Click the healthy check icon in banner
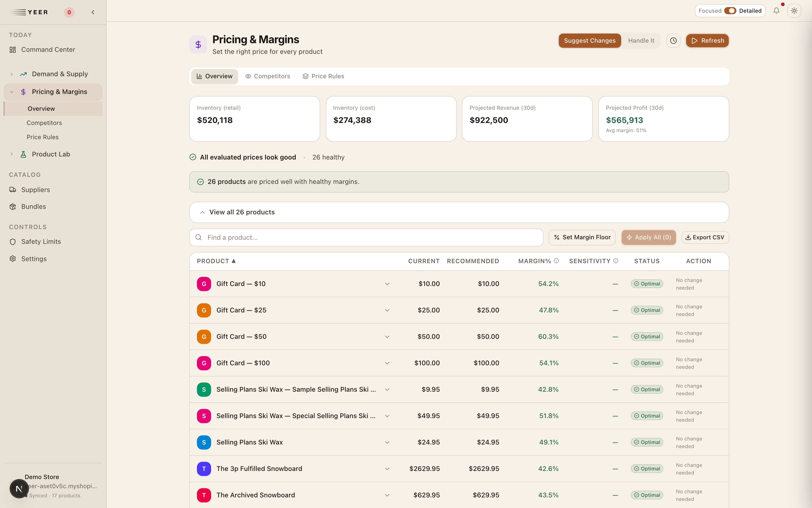 coord(200,182)
